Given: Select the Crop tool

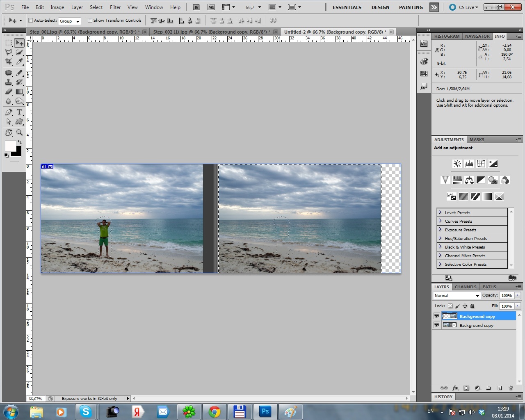Looking at the screenshot, I should (9, 62).
